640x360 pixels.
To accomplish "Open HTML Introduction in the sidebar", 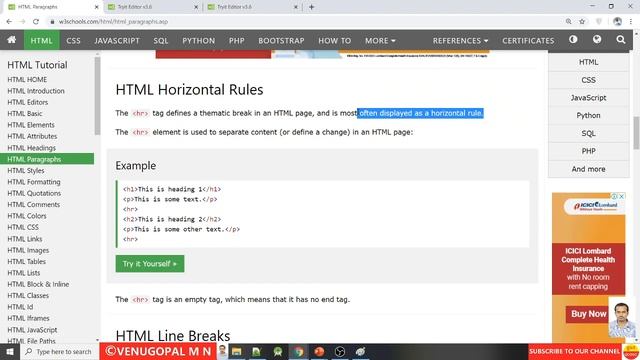I will point(36,91).
